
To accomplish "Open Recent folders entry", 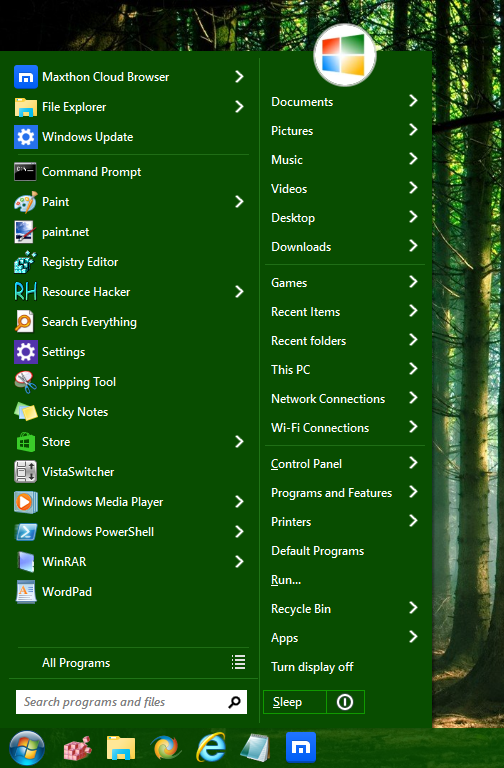I will 345,340.
